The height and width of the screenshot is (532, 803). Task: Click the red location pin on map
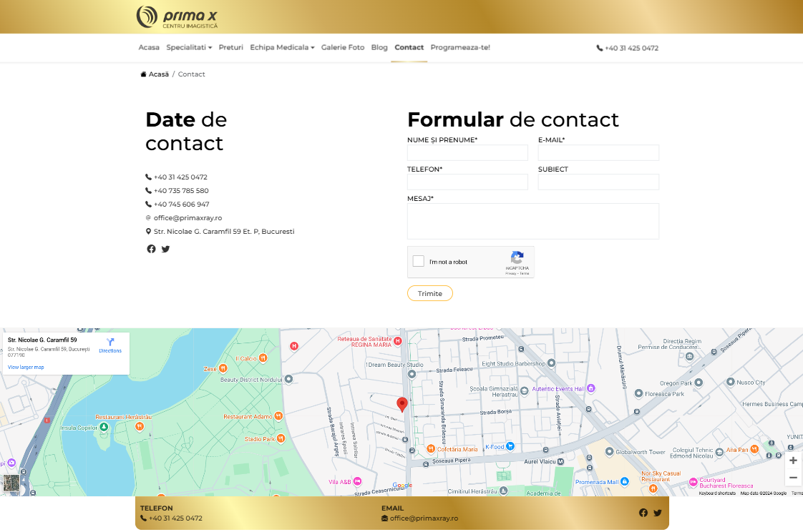[x=402, y=404]
